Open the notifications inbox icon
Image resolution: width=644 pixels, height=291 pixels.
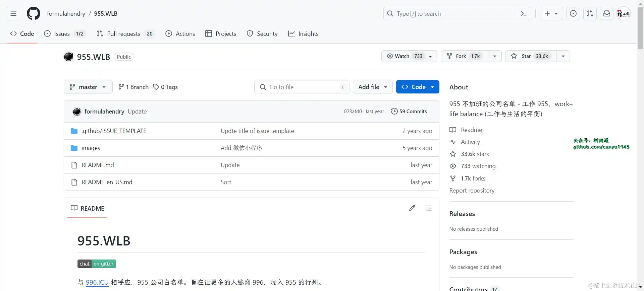pyautogui.click(x=607, y=13)
